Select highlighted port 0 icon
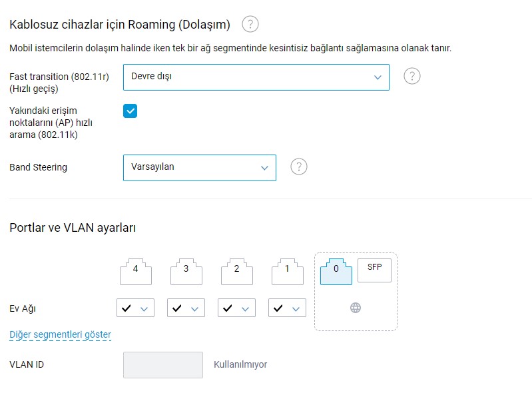 pyautogui.click(x=336, y=272)
